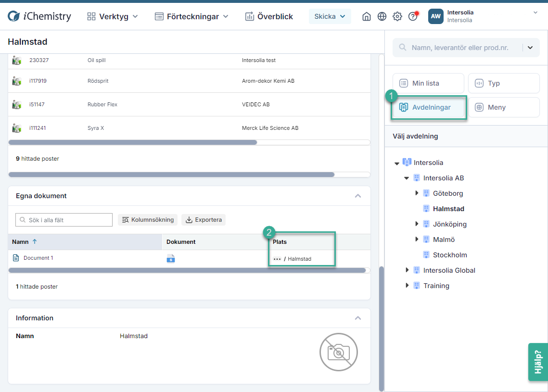Viewport: 548px width, 392px height.
Task: Click the Syra X product name
Action: [96, 128]
